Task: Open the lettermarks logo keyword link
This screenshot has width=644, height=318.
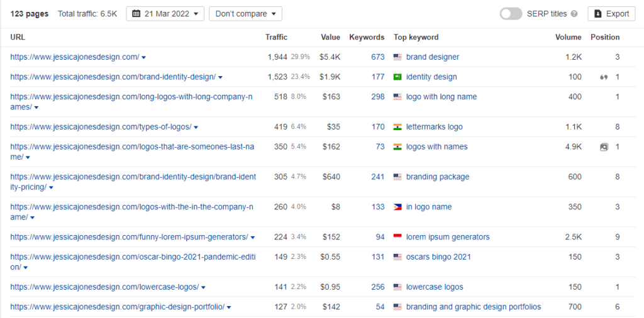Action: [434, 127]
